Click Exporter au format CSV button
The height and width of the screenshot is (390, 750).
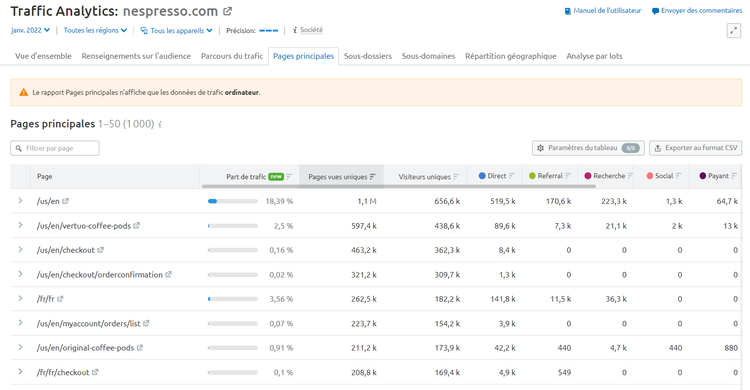click(x=695, y=148)
